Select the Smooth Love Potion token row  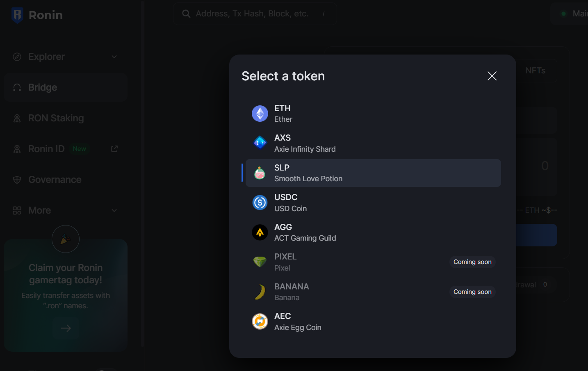[x=373, y=173]
